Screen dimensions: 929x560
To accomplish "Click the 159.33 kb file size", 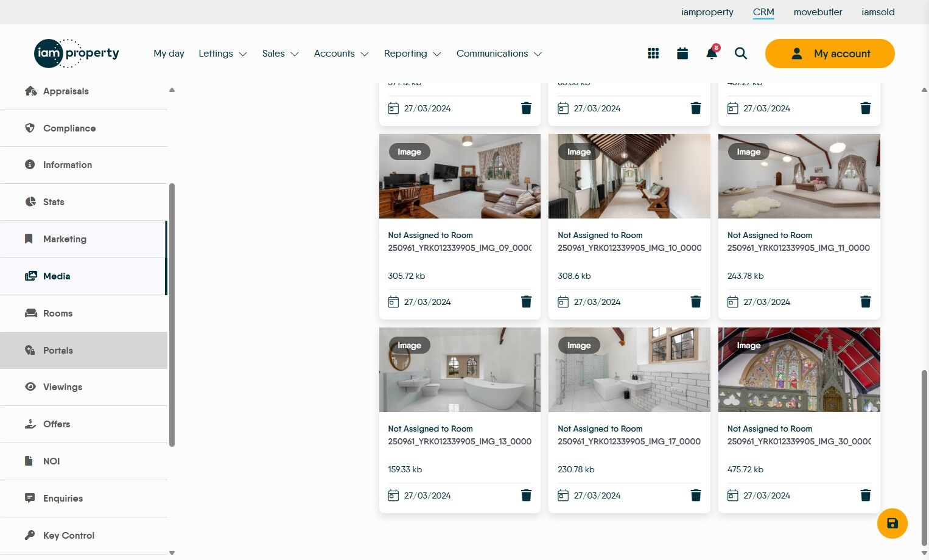I will click(405, 470).
